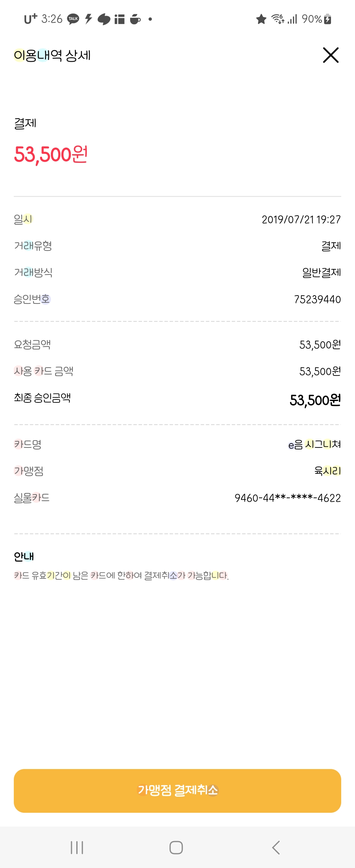
Task: Close the 이용내역 상세 screen
Action: [x=330, y=55]
